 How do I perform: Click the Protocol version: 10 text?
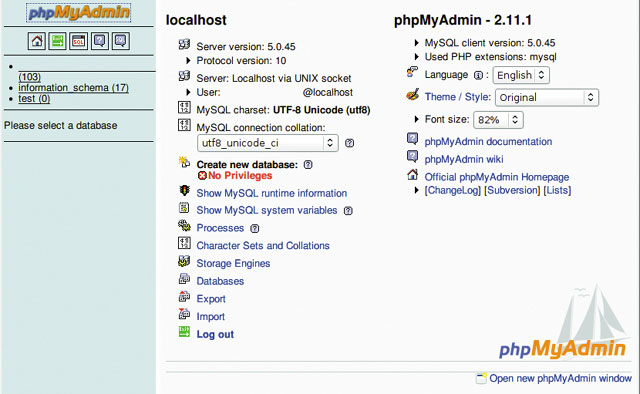(x=241, y=61)
